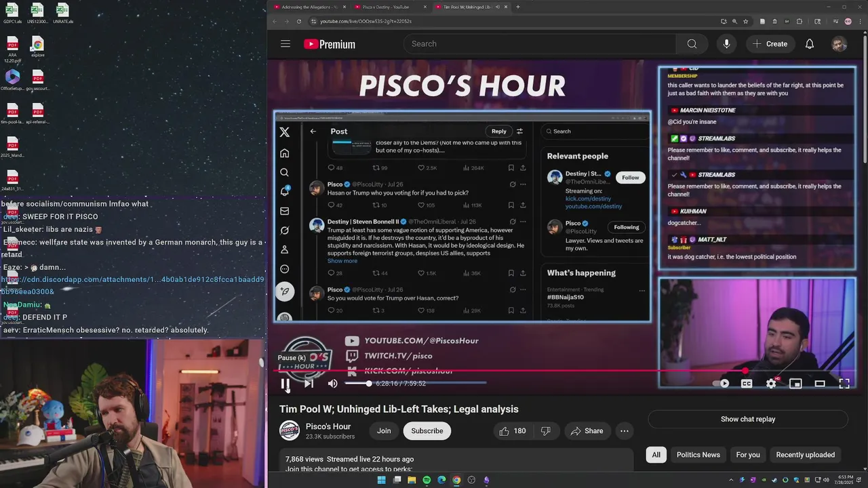Search with voice microphone
Viewport: 868px width, 488px height.
[x=726, y=44]
